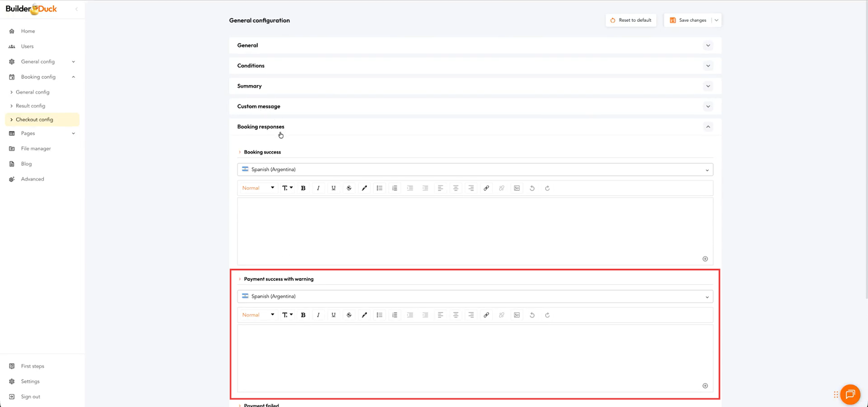Click undo in Payment success with warning toolbar
The image size is (868, 407).
pos(532,315)
